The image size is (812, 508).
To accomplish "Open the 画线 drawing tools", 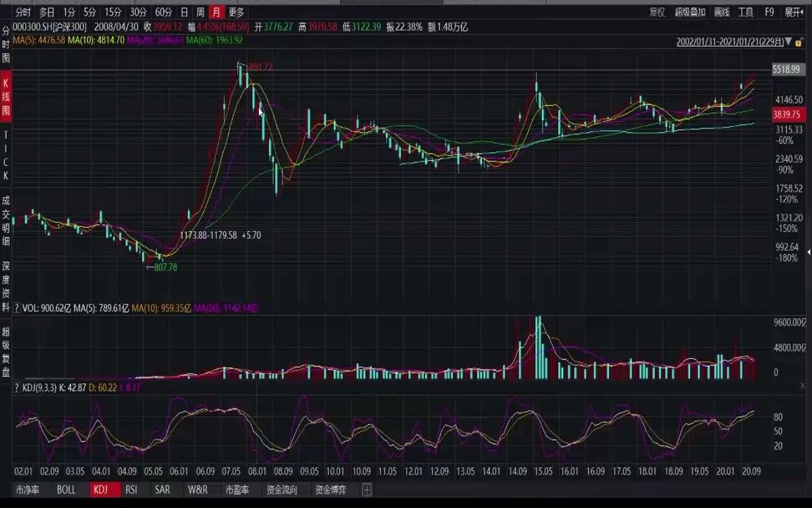I will click(x=722, y=12).
